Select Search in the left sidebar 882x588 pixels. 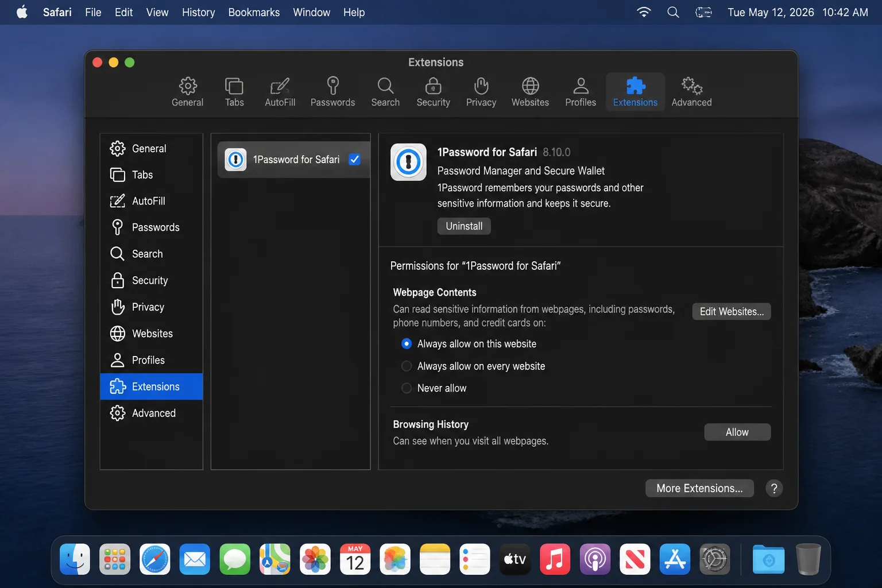[152, 254]
